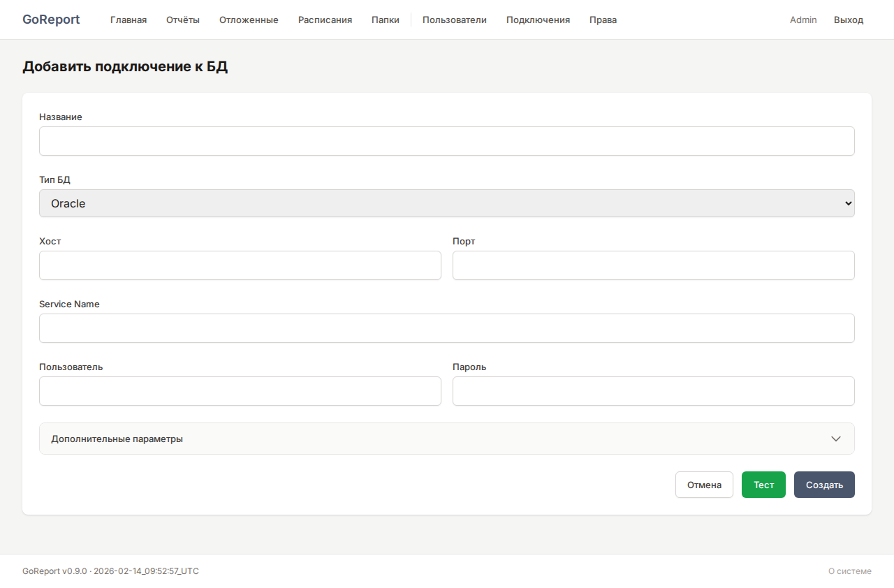Open the Права page

pos(603,20)
